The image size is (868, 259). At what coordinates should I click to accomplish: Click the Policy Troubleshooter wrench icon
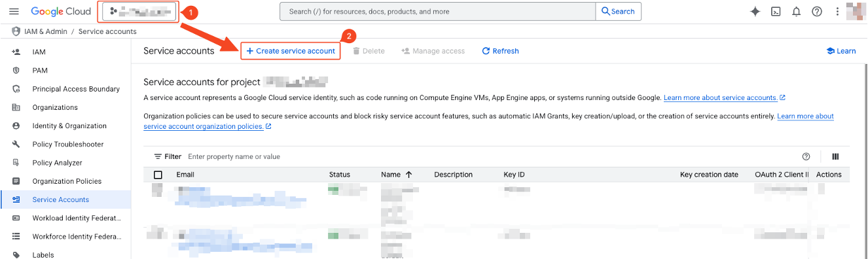[16, 144]
